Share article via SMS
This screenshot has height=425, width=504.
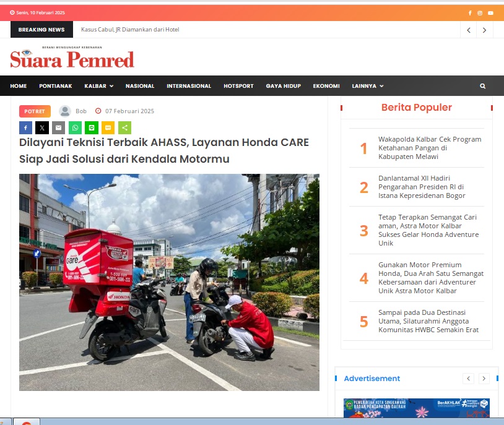[x=108, y=128]
